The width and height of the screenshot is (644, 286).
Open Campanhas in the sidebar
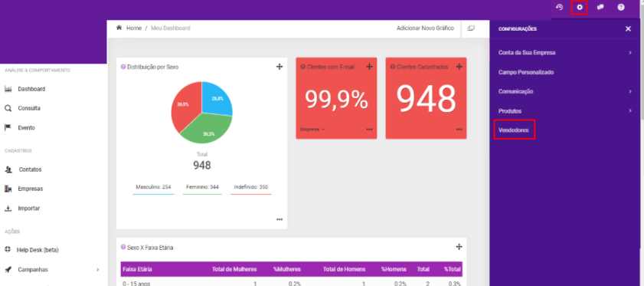pyautogui.click(x=33, y=270)
